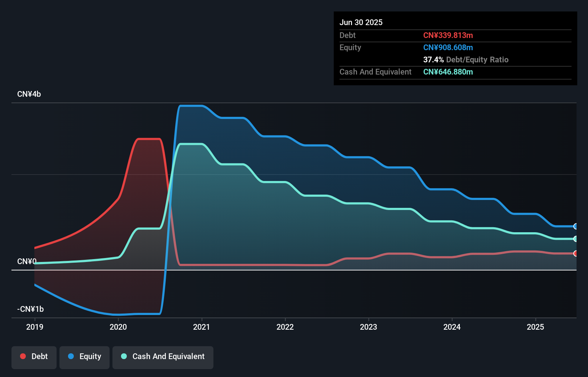Viewport: 588px width, 377px height.
Task: Click the CN¥908.608m Equity value link
Action: click(448, 47)
